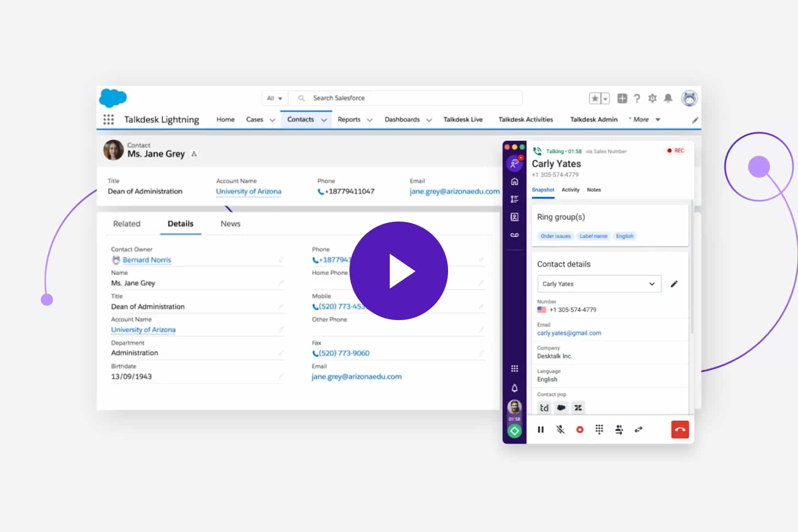
Task: Switch to the Related tab
Action: pos(127,224)
